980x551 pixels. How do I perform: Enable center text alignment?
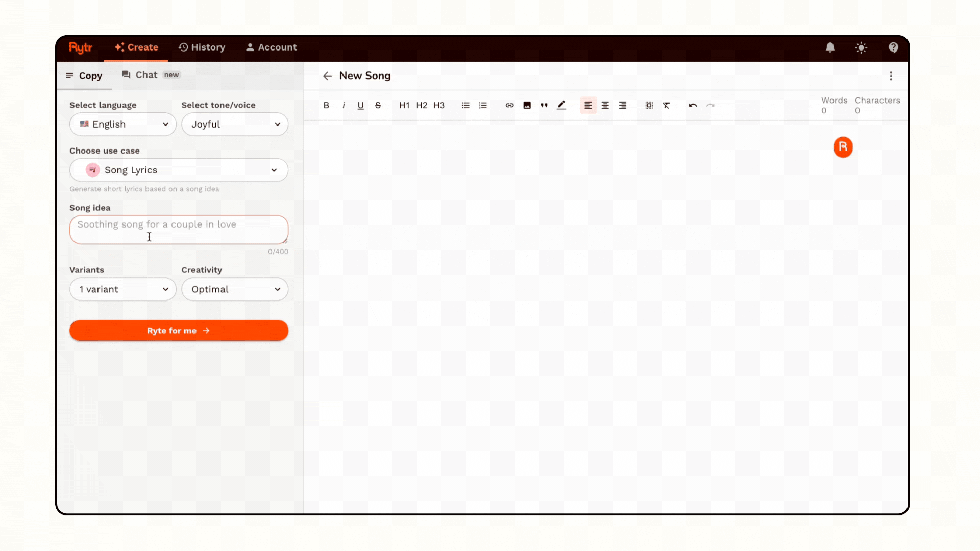coord(605,105)
